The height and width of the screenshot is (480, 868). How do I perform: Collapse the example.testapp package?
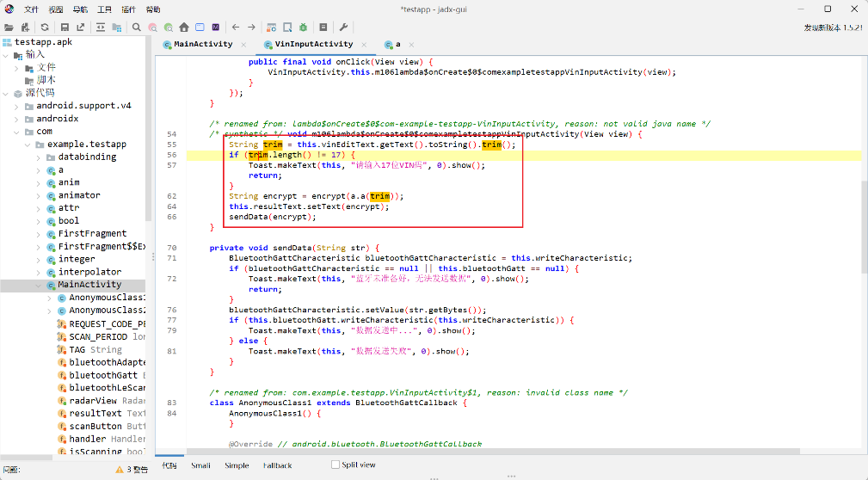28,145
